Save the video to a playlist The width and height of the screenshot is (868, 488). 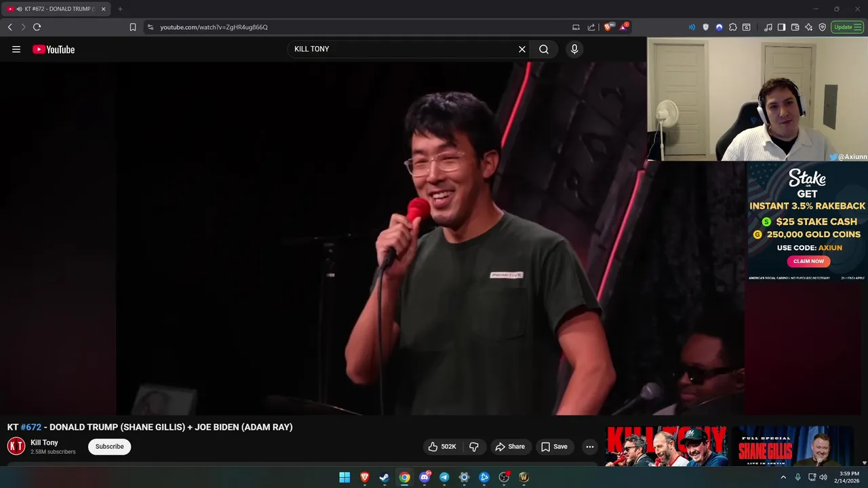[554, 447]
